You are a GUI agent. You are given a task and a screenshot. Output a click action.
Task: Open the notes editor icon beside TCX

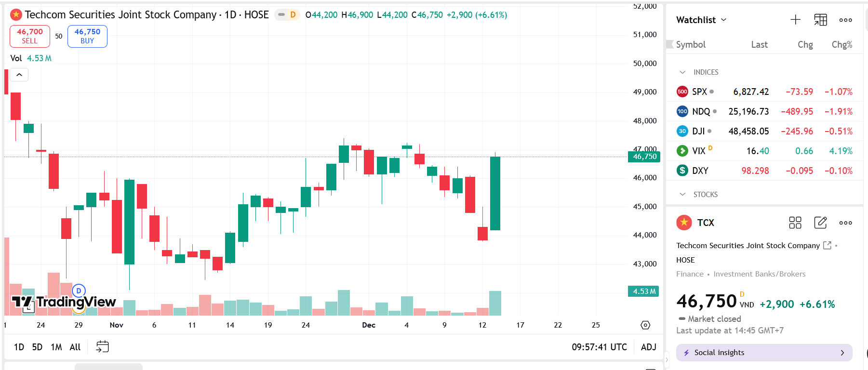[x=820, y=223]
